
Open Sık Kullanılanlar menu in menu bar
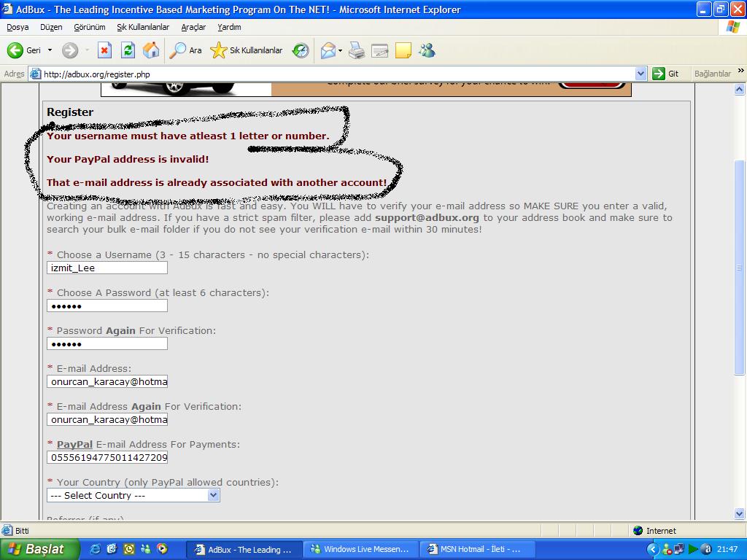tap(143, 27)
